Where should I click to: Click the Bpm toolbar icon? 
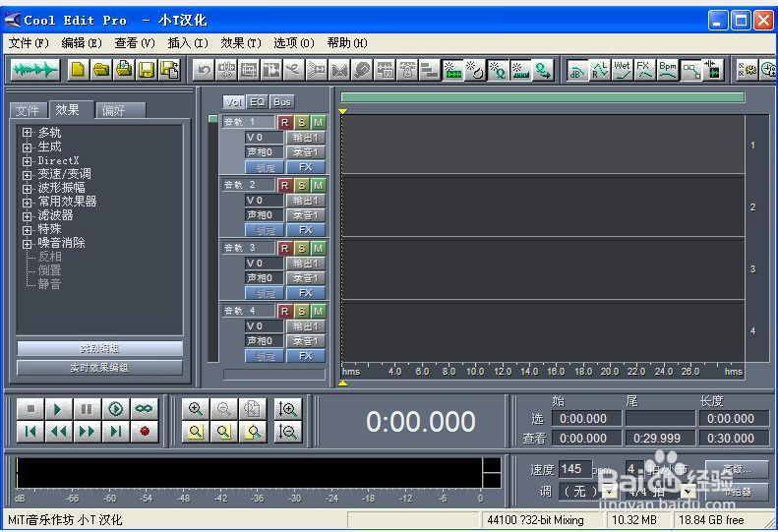click(x=668, y=70)
